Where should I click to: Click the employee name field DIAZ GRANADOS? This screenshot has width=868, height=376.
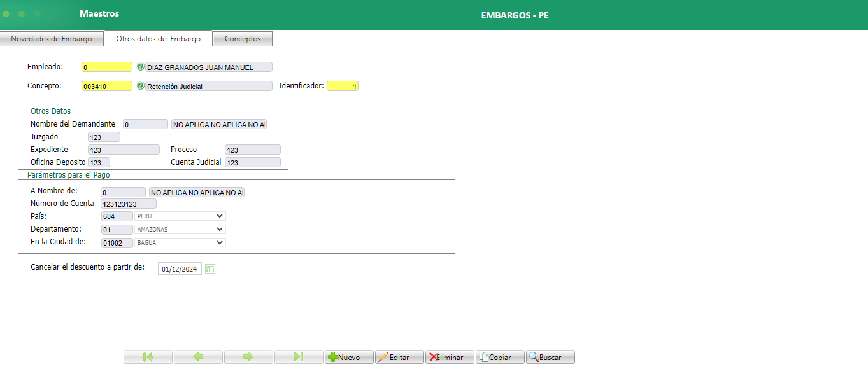point(209,67)
